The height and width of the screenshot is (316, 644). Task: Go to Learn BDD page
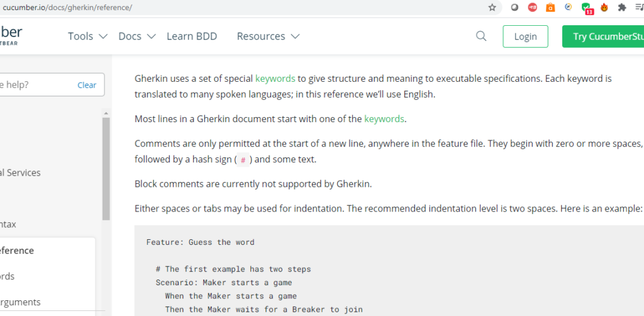coord(192,36)
